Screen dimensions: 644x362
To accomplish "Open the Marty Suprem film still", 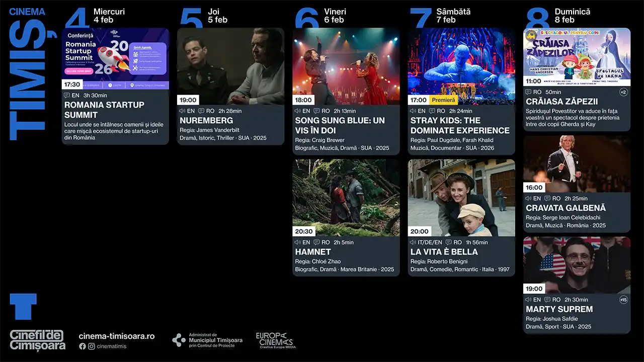I will (577, 265).
